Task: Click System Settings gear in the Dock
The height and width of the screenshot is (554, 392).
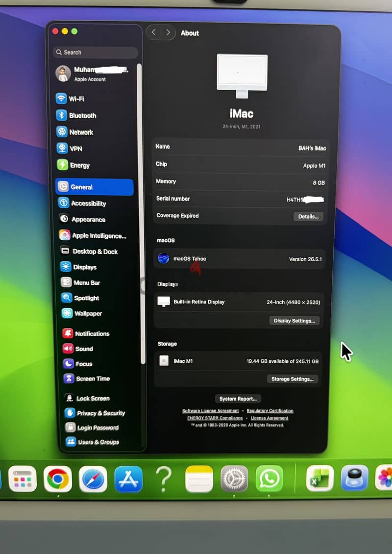Action: 234,478
